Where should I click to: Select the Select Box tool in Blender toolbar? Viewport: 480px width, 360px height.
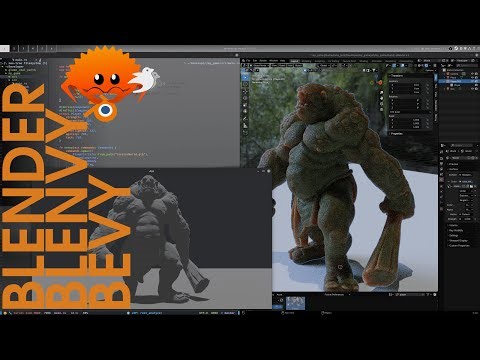(x=245, y=77)
